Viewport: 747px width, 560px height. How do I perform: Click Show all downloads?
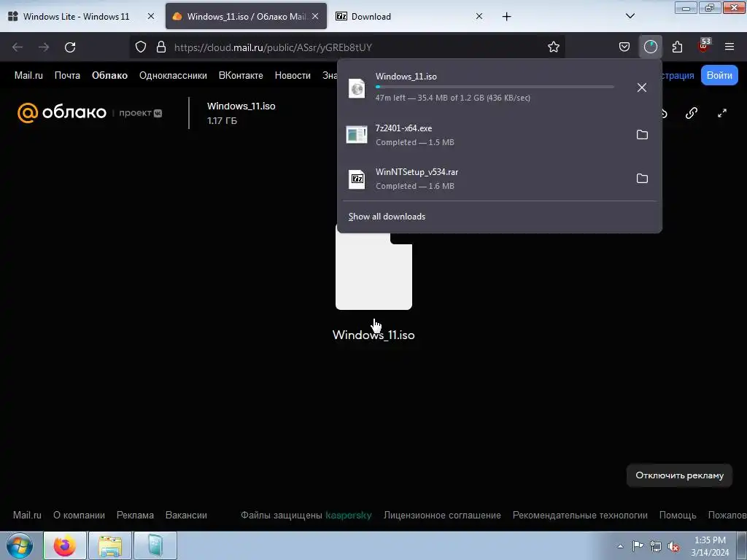(387, 217)
